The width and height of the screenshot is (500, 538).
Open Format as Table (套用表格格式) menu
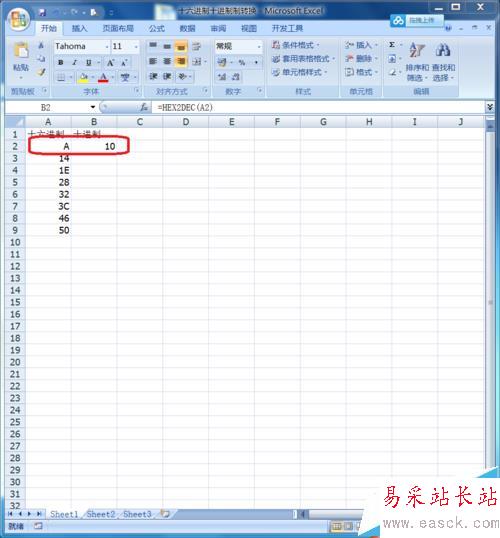click(303, 59)
